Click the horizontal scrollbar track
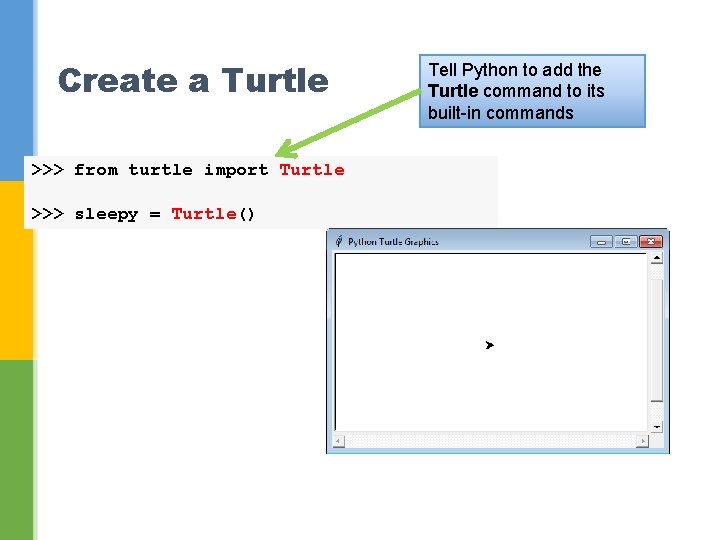 (490, 441)
